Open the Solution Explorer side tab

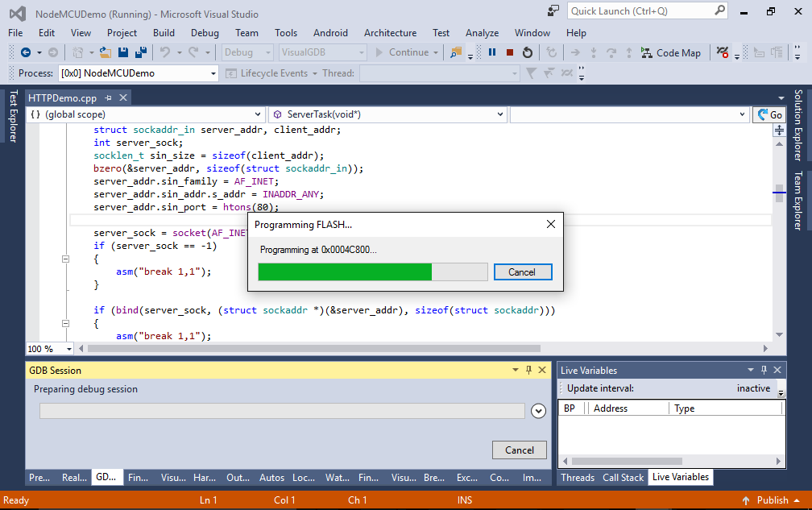point(798,125)
